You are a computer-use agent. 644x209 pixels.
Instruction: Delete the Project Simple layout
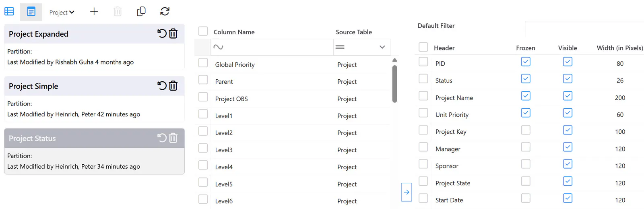(x=173, y=86)
